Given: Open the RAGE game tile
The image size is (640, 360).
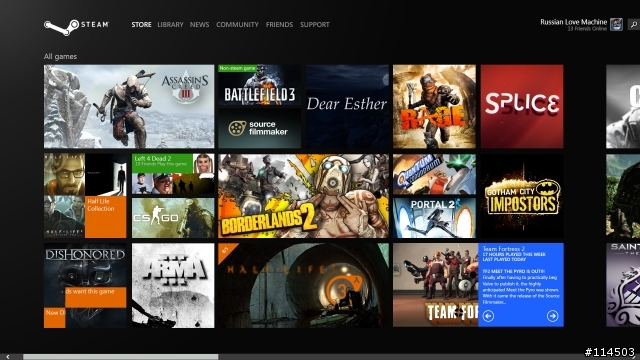Looking at the screenshot, I should point(434,106).
